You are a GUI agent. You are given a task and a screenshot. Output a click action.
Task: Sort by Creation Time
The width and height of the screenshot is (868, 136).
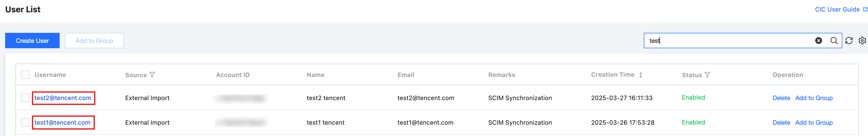[x=640, y=75]
